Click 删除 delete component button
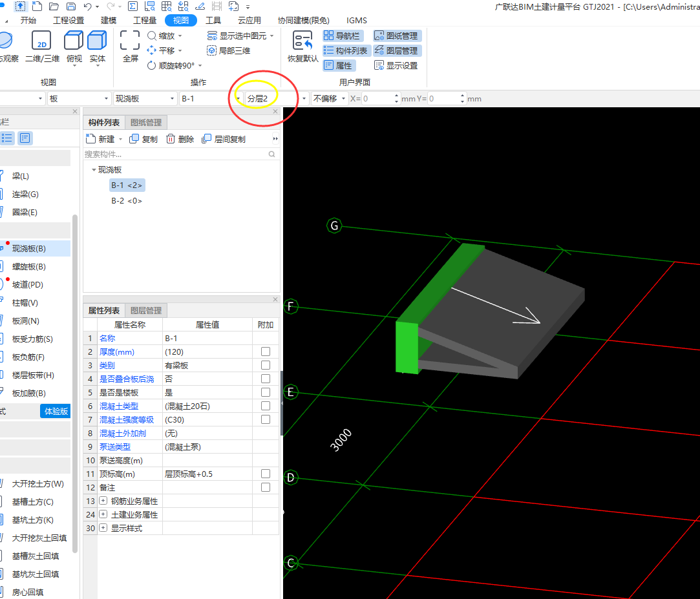 [x=180, y=140]
